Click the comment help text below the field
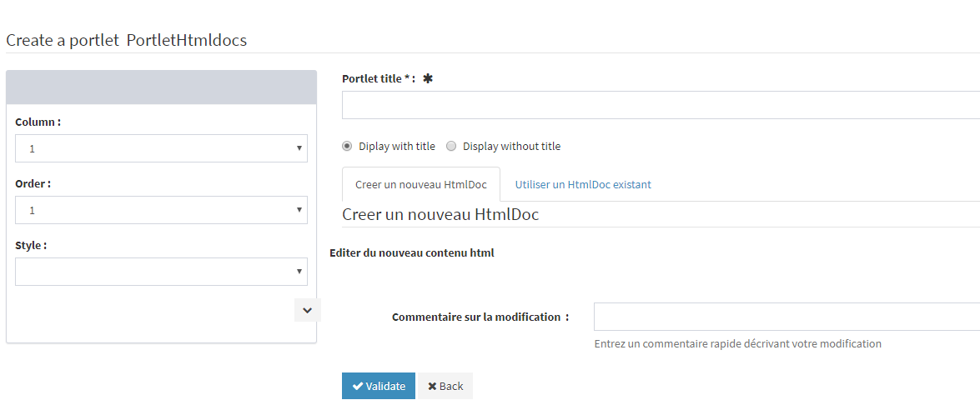 pos(737,343)
